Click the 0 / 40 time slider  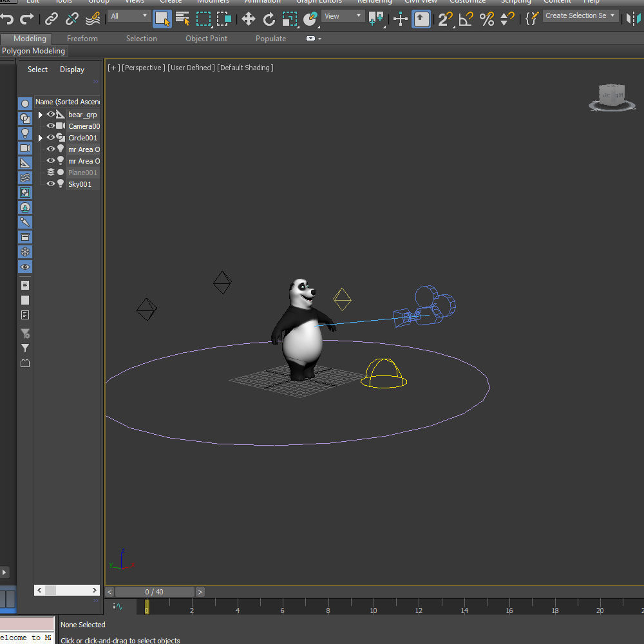pos(155,592)
